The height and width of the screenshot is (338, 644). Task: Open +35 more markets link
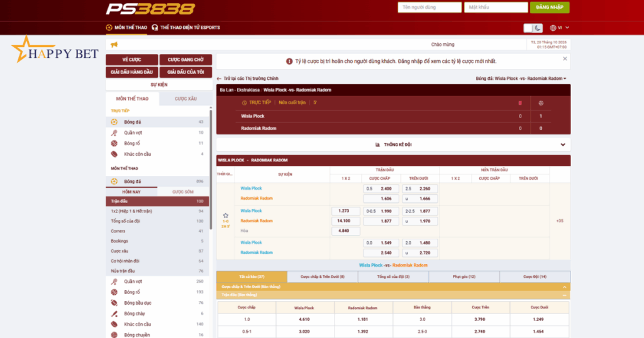[x=559, y=221]
